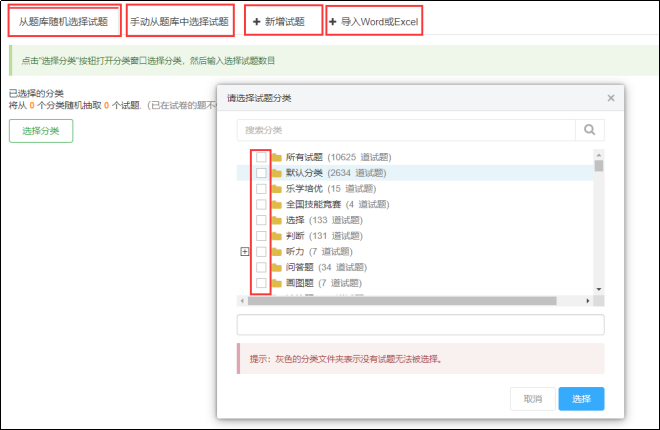Confirm with the blue 选择 button
Screen dimensions: 660x430
(581, 399)
